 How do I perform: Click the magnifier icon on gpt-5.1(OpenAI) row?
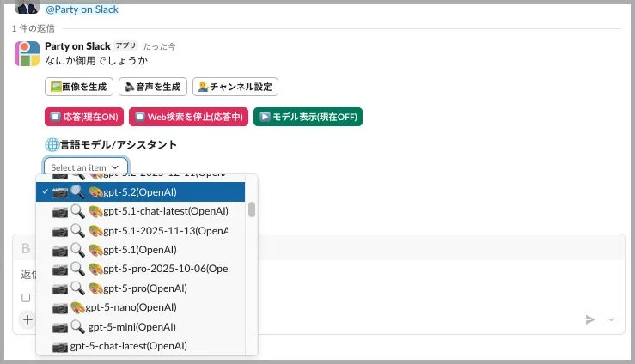click(x=77, y=250)
